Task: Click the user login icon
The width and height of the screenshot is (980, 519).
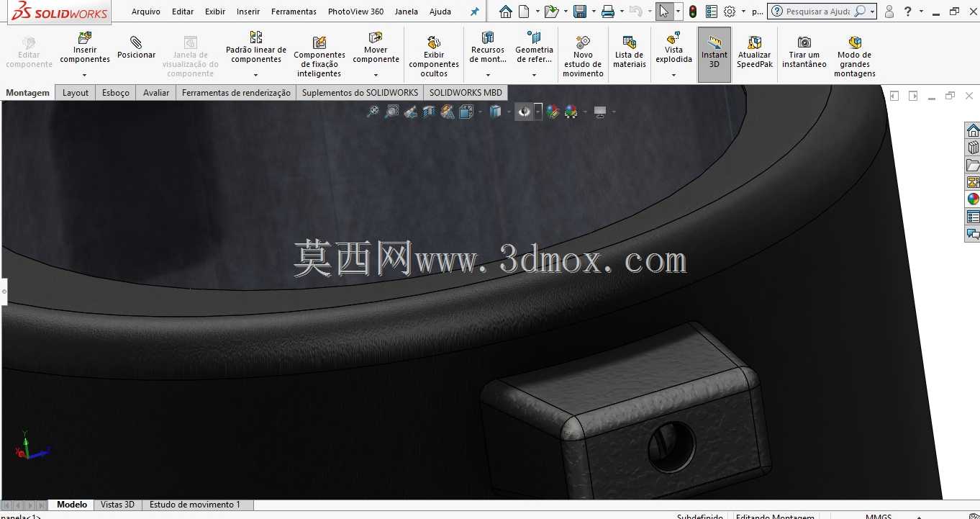Action: (x=889, y=12)
